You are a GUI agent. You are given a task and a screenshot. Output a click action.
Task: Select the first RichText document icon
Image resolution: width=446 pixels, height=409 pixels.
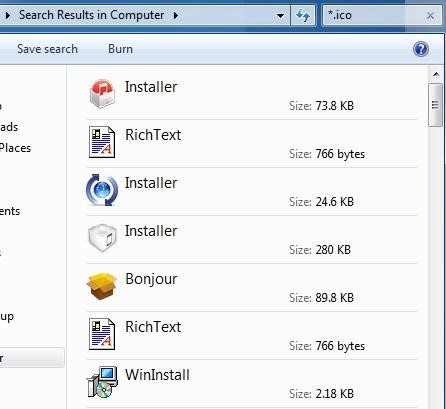point(102,142)
